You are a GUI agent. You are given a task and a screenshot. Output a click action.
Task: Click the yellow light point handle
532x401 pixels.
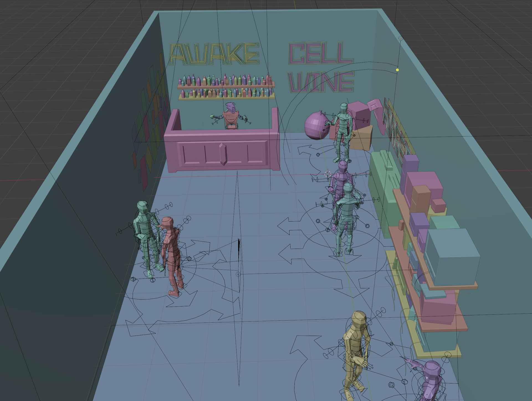397,70
